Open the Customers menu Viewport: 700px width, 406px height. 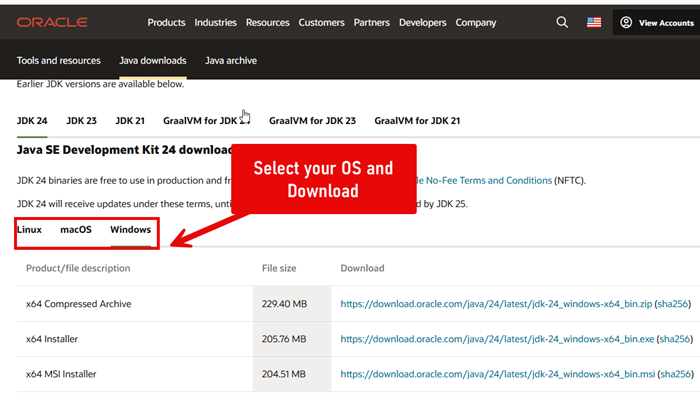(x=321, y=22)
